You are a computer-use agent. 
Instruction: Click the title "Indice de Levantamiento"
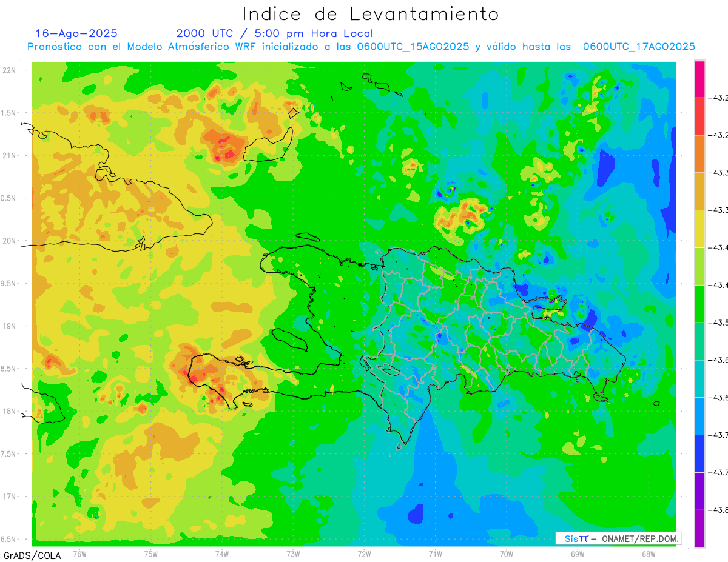[371, 13]
